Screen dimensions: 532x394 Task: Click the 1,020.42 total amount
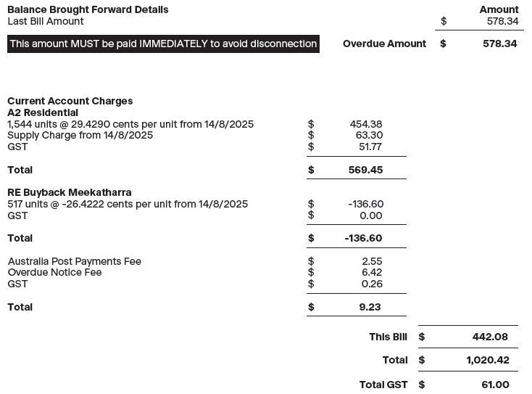pyautogui.click(x=487, y=360)
